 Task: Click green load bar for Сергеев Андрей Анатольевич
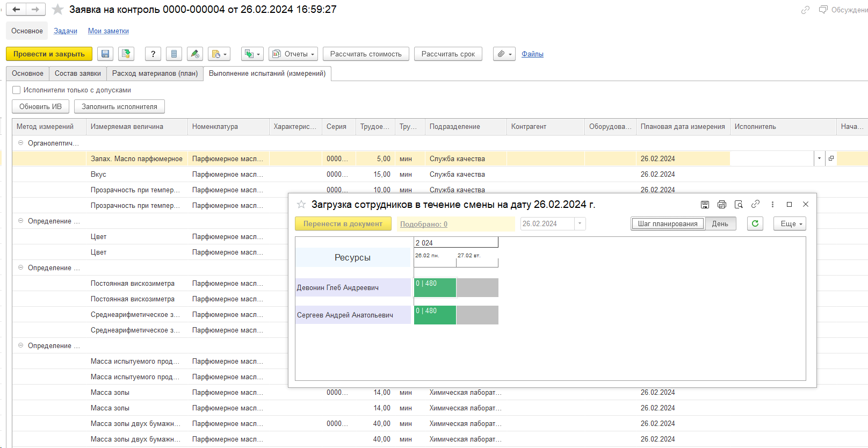click(435, 315)
